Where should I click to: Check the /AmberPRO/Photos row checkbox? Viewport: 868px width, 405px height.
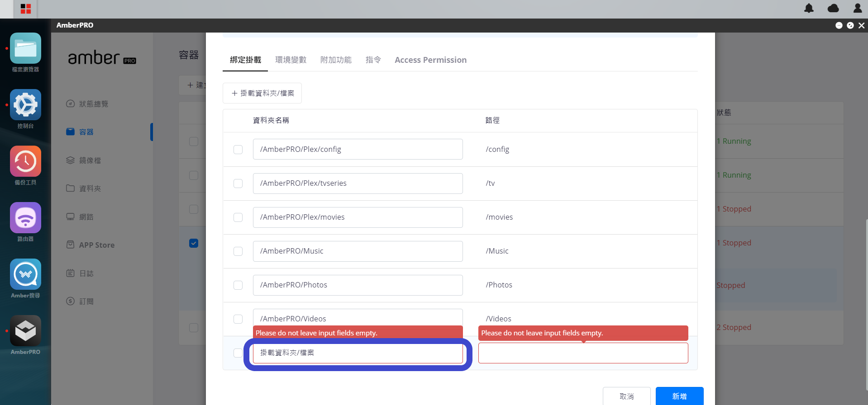point(238,285)
